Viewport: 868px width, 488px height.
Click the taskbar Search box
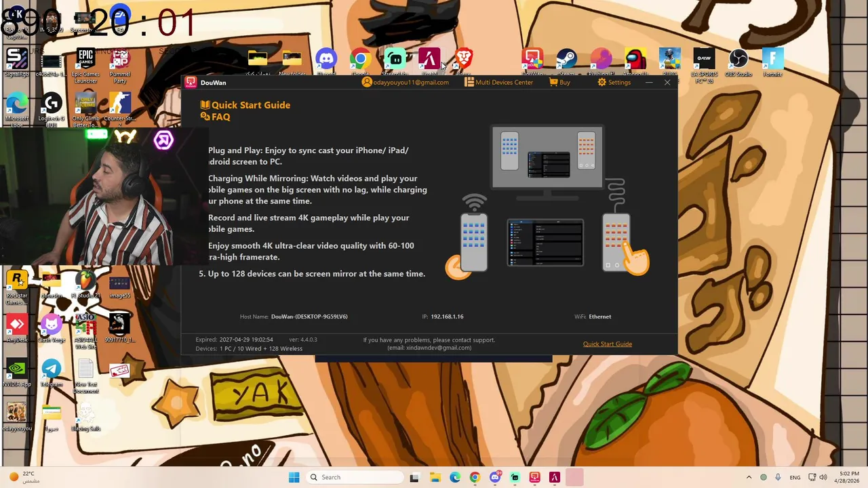click(353, 477)
